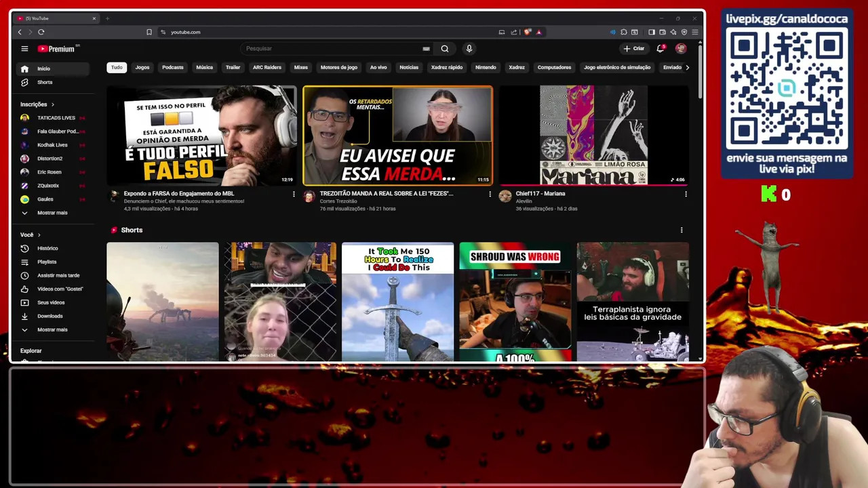Select the Ao vivo filter chip
This screenshot has width=868, height=488.
(378, 67)
